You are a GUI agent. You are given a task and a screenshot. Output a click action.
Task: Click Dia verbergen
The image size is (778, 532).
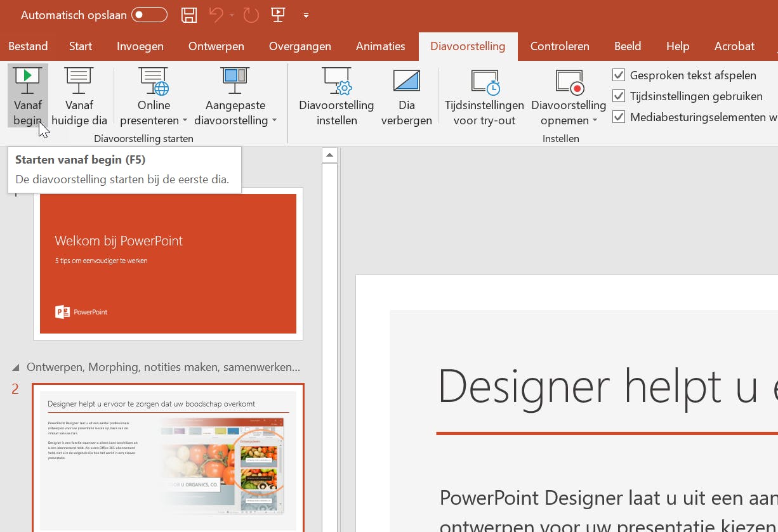click(x=406, y=96)
